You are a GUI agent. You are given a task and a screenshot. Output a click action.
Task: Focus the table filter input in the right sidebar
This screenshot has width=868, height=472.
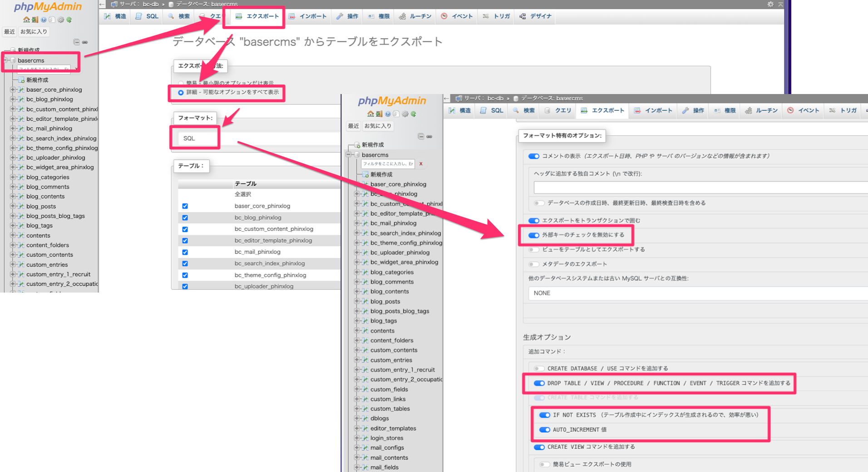(388, 164)
